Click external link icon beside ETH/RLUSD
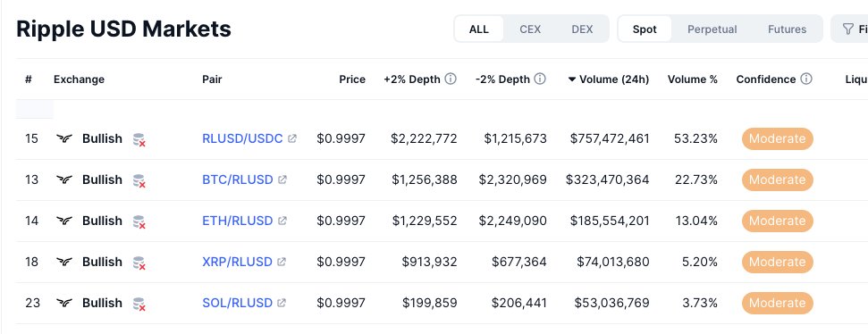868x334 pixels. (282, 221)
